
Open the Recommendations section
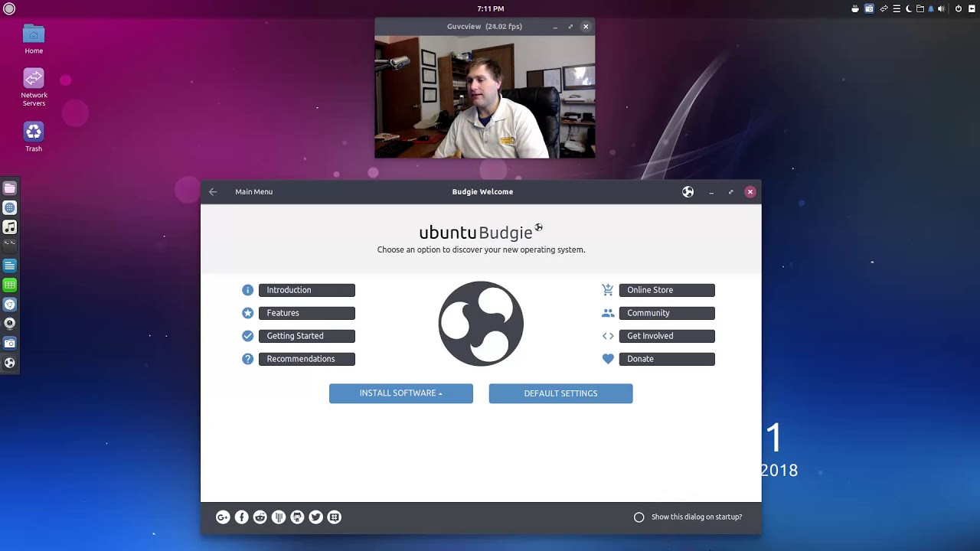click(x=307, y=359)
